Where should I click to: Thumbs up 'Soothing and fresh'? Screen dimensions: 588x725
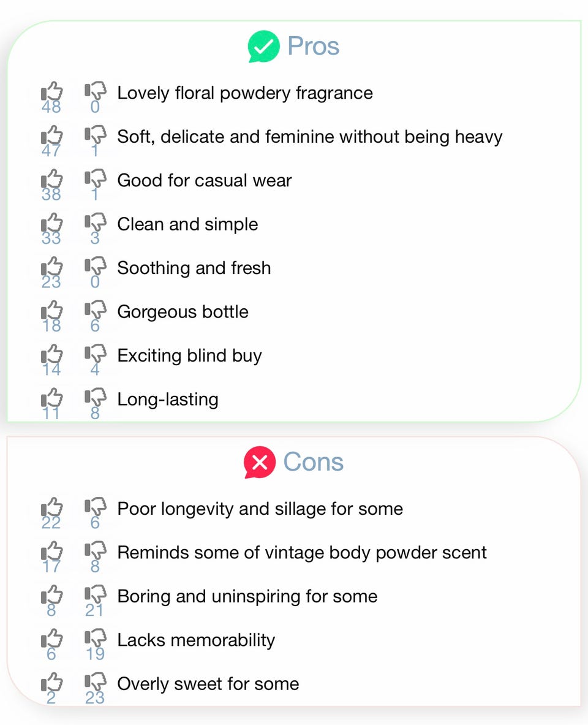pyautogui.click(x=52, y=267)
